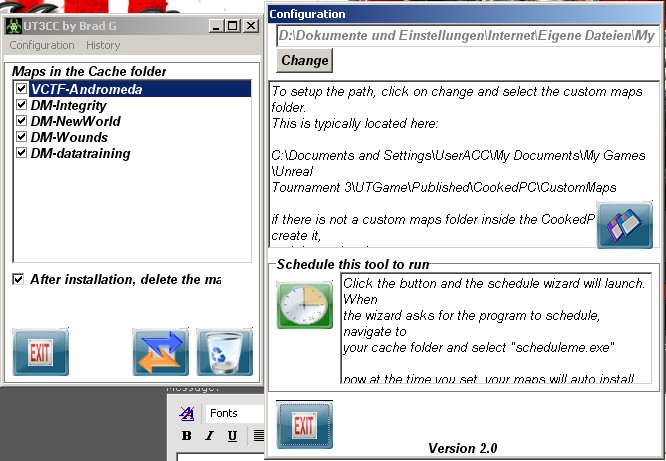Click the Change button
Screen dimensions: 666x461
[x=305, y=60]
